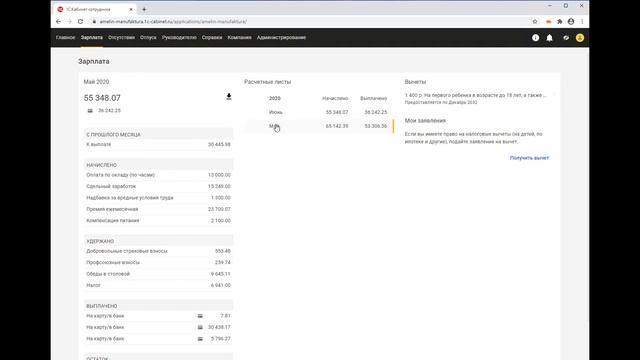Reload the page

pyautogui.click(x=80, y=22)
